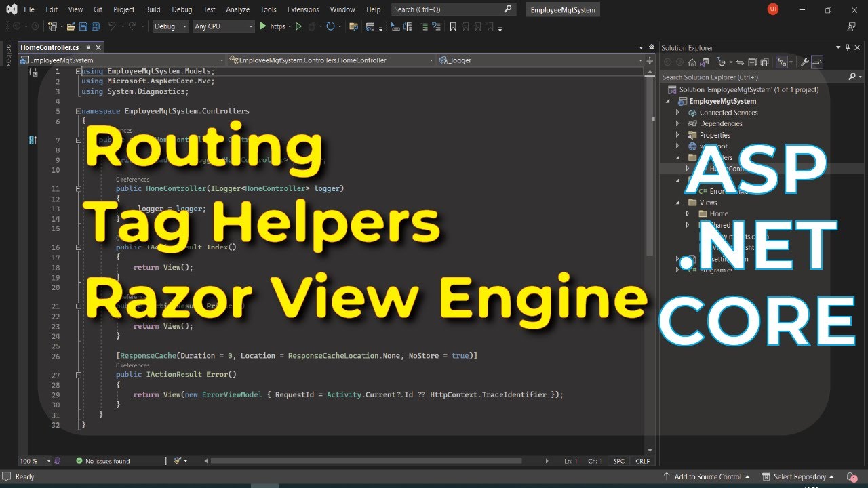Screen dimensions: 868x488
Task: Expand the Dependencies node
Action: 677,123
